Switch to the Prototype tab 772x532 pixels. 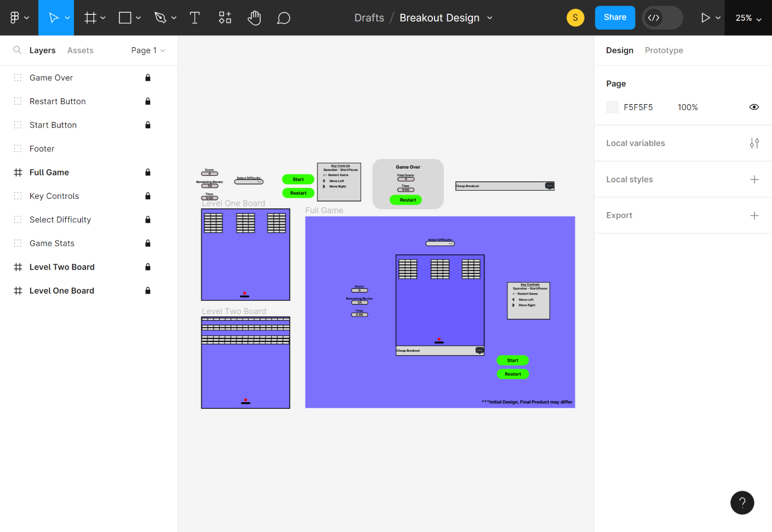tap(664, 50)
